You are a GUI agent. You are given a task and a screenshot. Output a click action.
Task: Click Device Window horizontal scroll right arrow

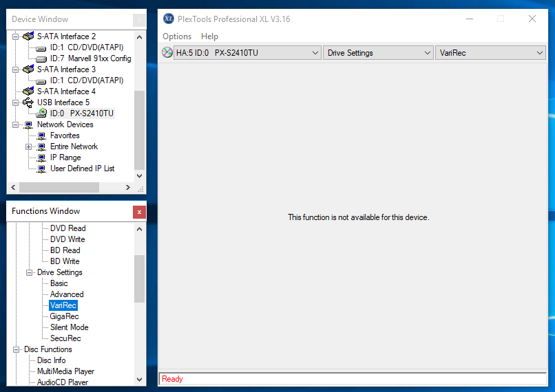pos(128,187)
